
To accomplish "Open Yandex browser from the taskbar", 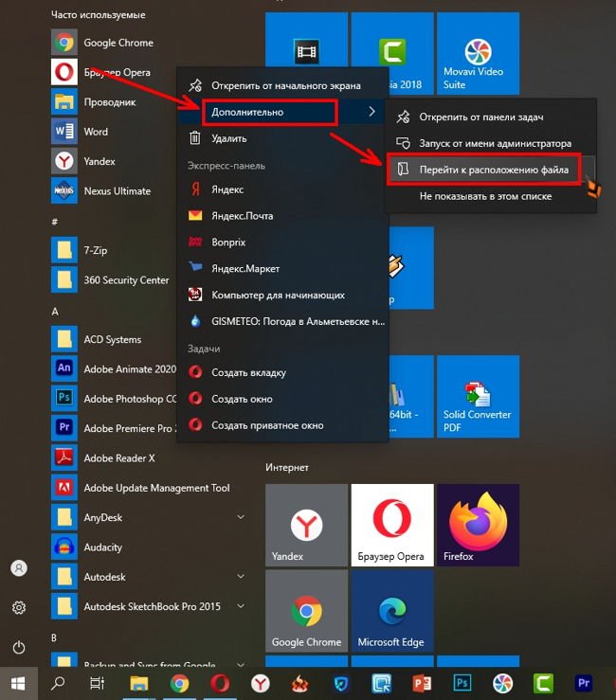I will (260, 683).
